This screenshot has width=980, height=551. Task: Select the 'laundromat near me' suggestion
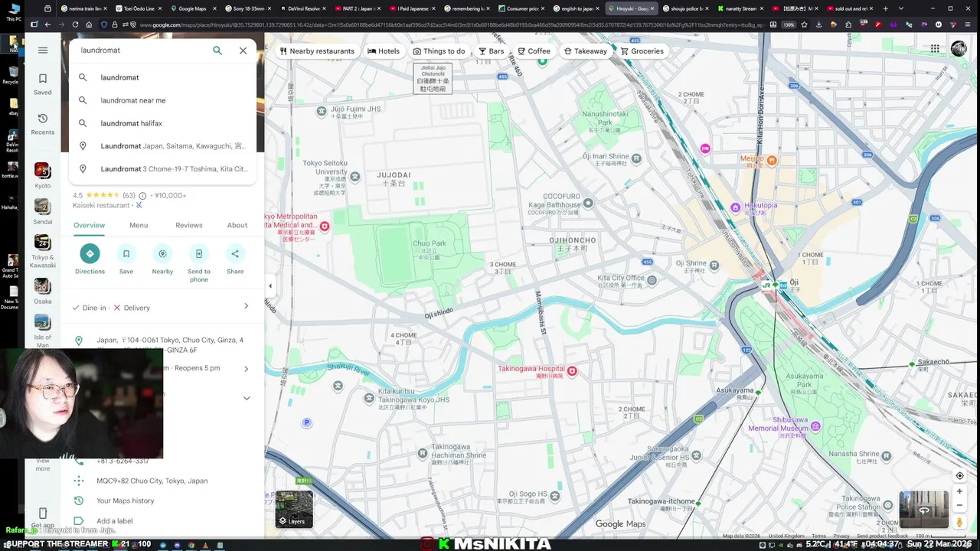162,100
